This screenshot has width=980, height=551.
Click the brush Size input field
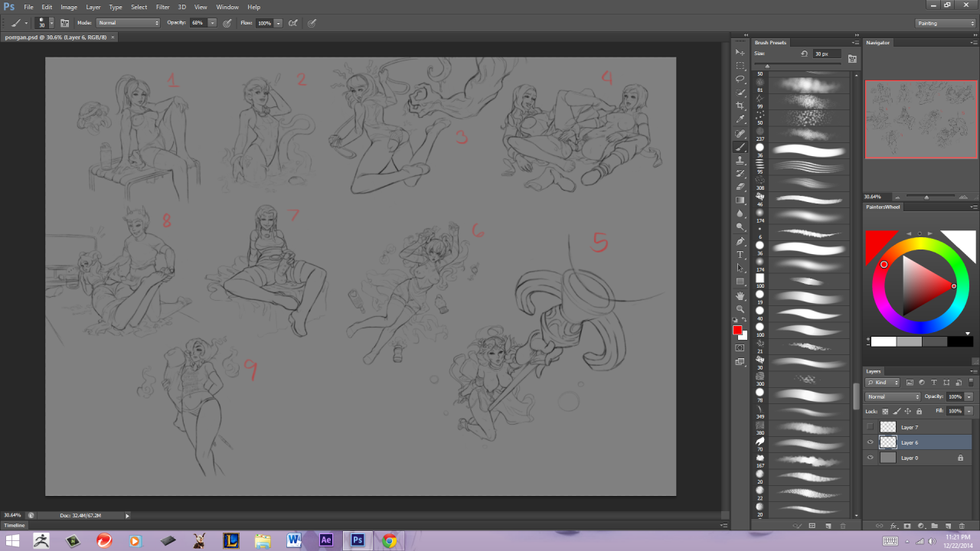click(827, 54)
